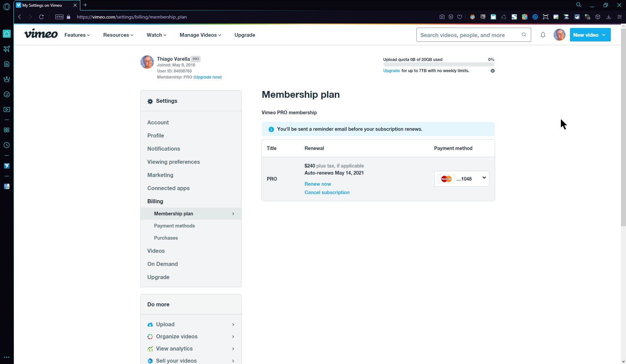Expand the Organize videos row chevron
The height and width of the screenshot is (364, 626).
[x=233, y=337]
